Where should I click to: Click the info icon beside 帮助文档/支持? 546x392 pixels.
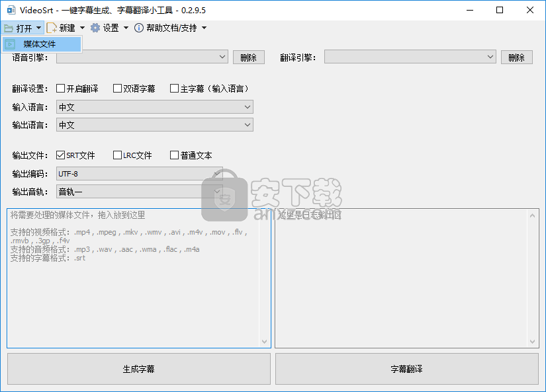138,28
